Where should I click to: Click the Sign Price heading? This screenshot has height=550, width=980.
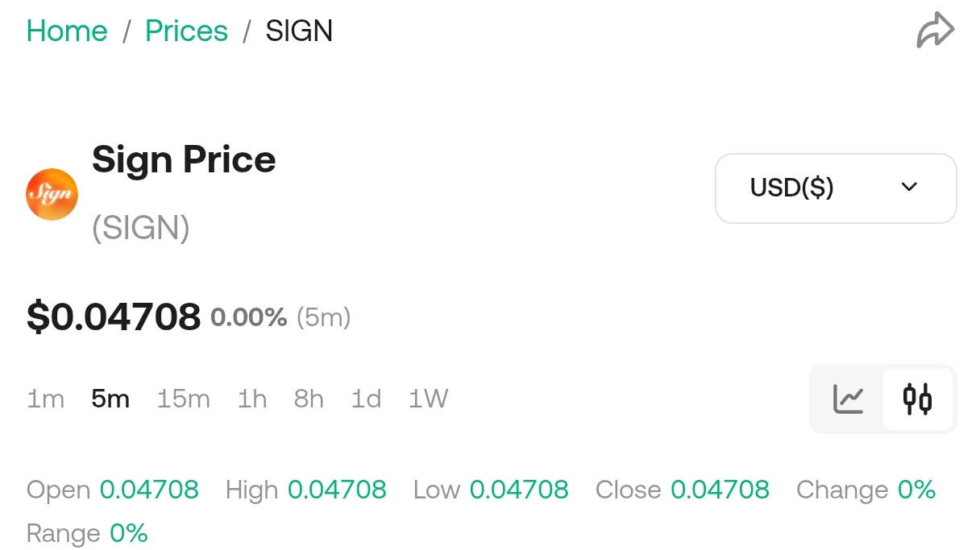(x=184, y=159)
